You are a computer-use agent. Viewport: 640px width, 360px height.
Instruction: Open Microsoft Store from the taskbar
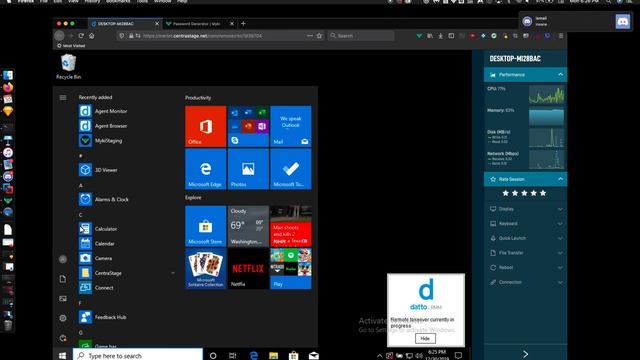coord(293,356)
